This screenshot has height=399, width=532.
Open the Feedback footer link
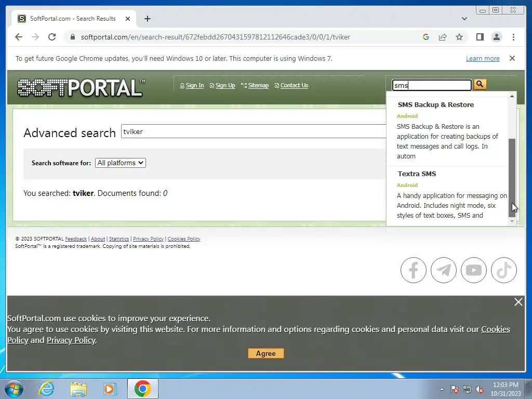pyautogui.click(x=76, y=239)
